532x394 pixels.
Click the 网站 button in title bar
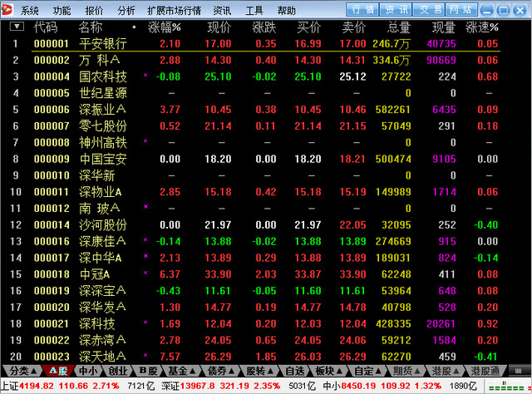(461, 9)
